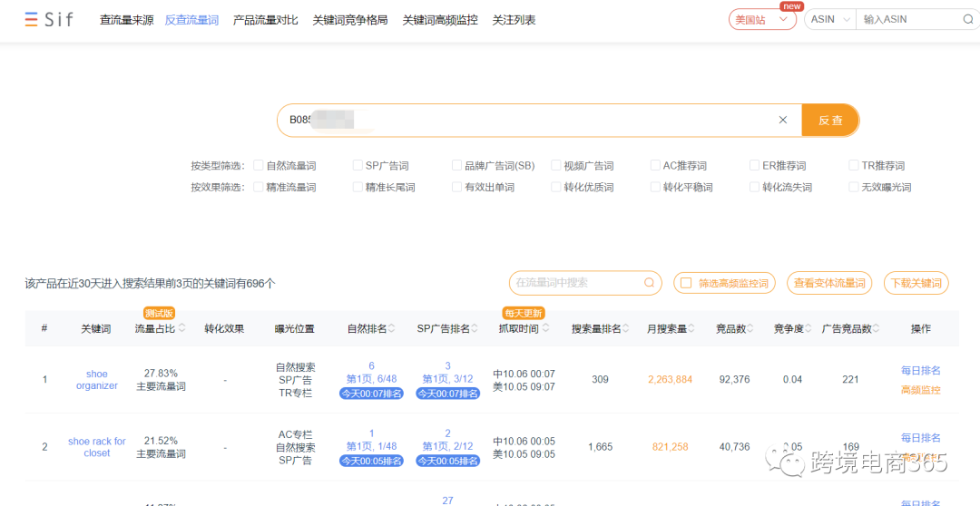Check the 品牌广告词(SB) filter

tap(456, 166)
